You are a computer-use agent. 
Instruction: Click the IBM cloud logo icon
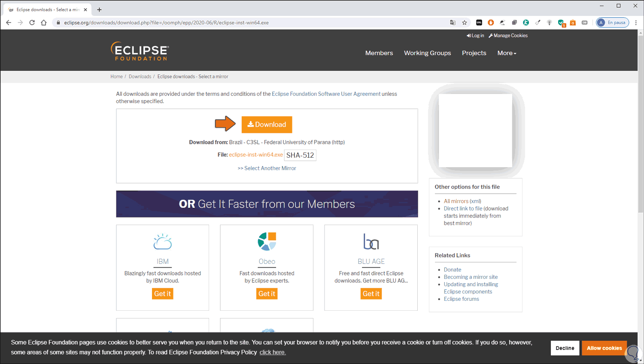[163, 242]
